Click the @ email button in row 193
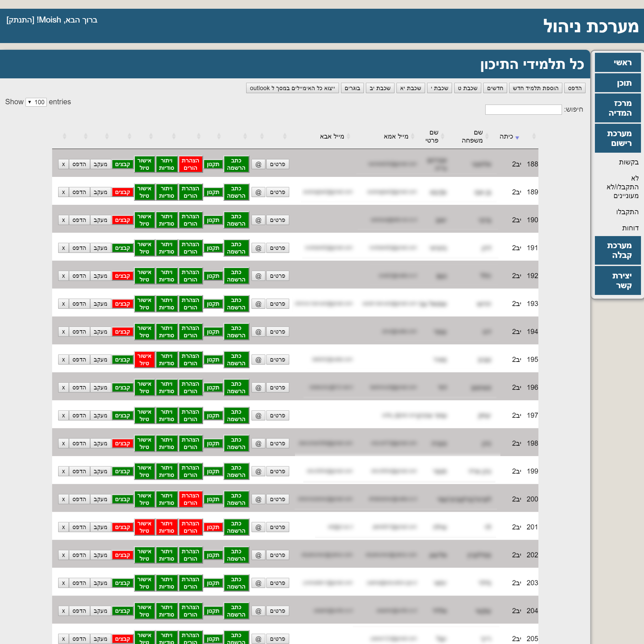The image size is (644, 644). [x=258, y=304]
